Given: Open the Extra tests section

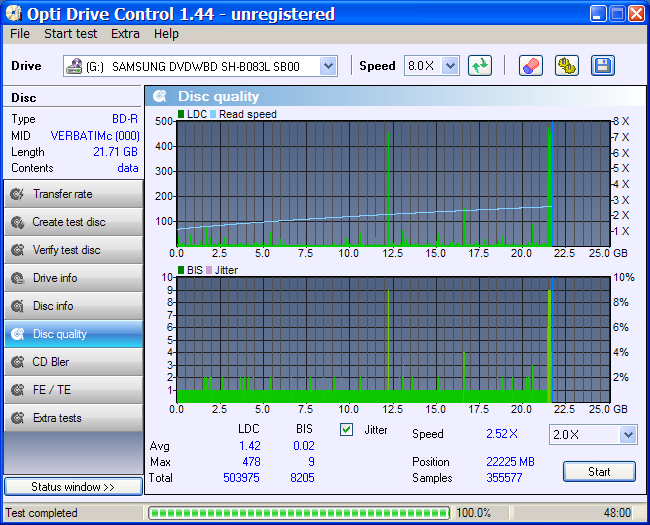Looking at the screenshot, I should pyautogui.click(x=73, y=418).
